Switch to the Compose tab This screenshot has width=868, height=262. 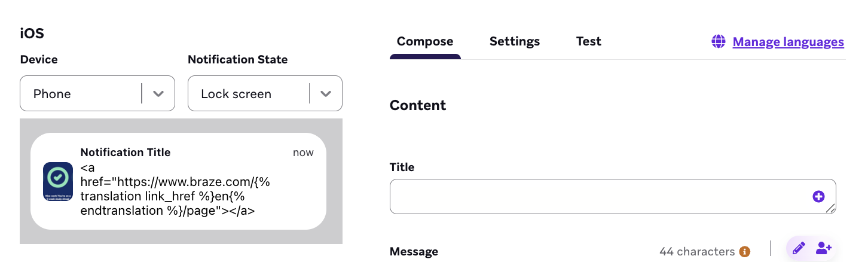425,41
